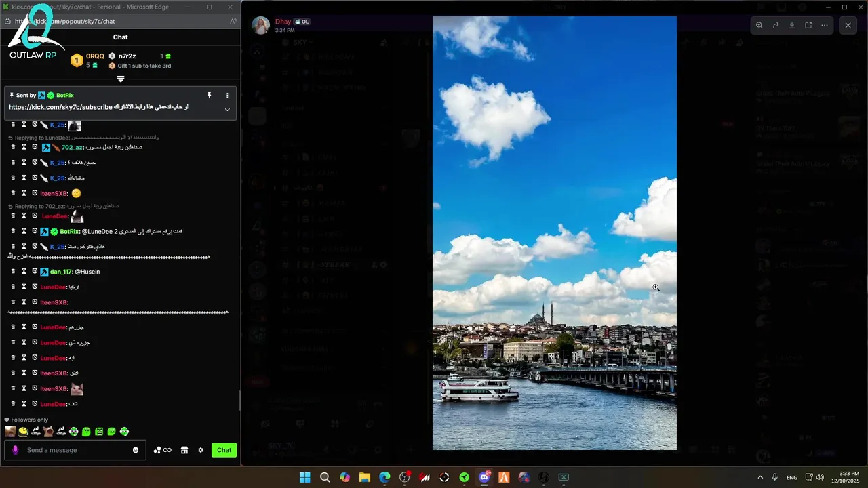Click the n7r2z gifter name
Viewport: 868px width, 488px height.
click(127, 56)
